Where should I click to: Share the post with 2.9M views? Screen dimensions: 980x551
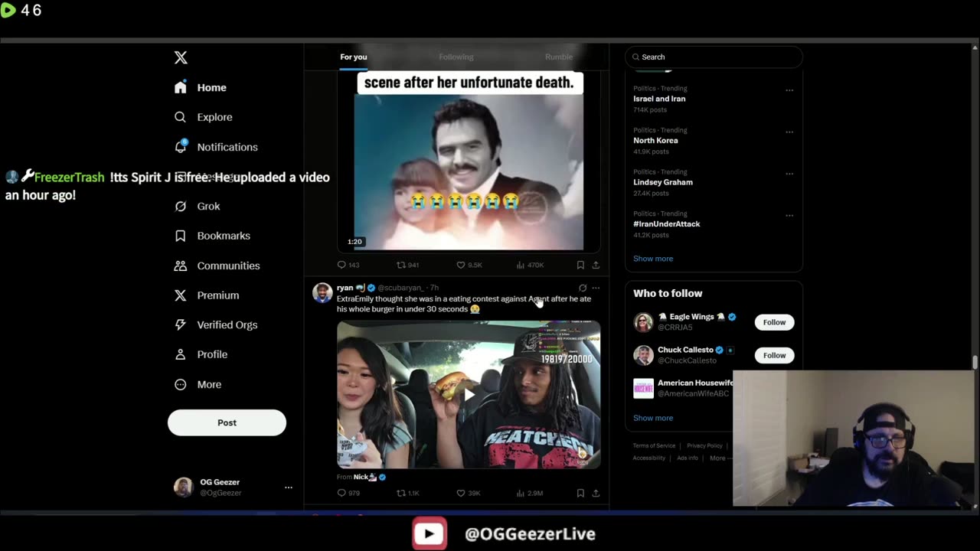tap(596, 493)
